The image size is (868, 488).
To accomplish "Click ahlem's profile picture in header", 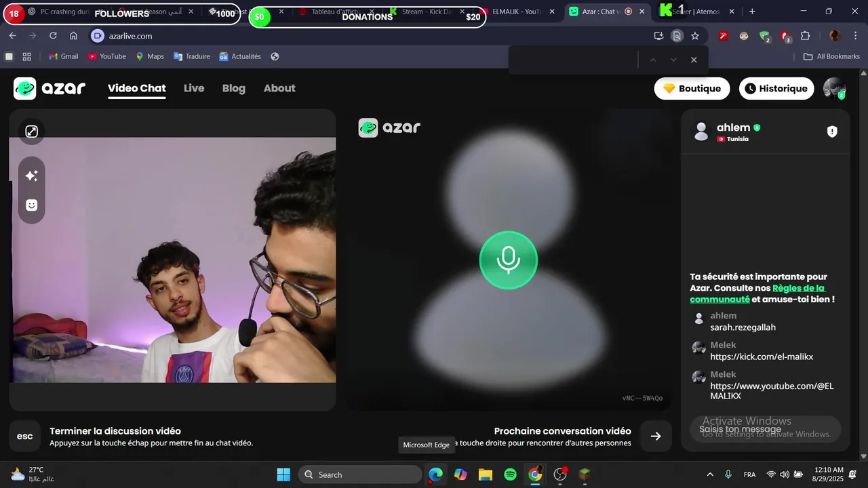I will click(x=701, y=131).
